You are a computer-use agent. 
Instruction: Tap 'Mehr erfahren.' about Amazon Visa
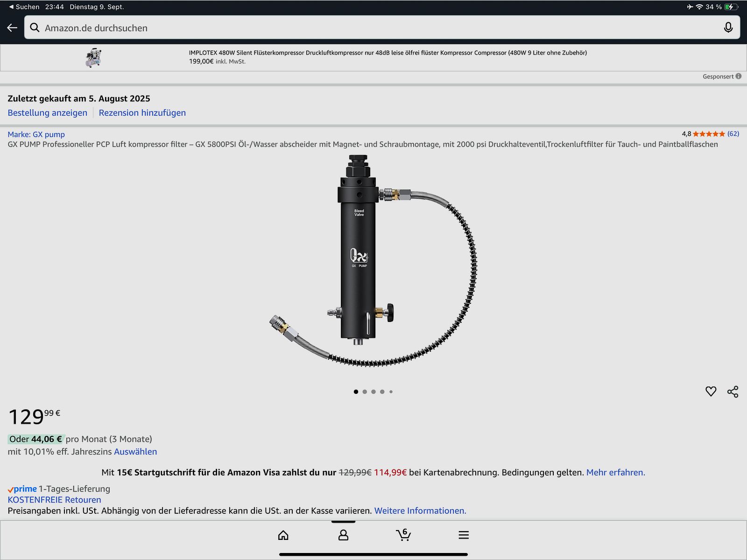615,472
